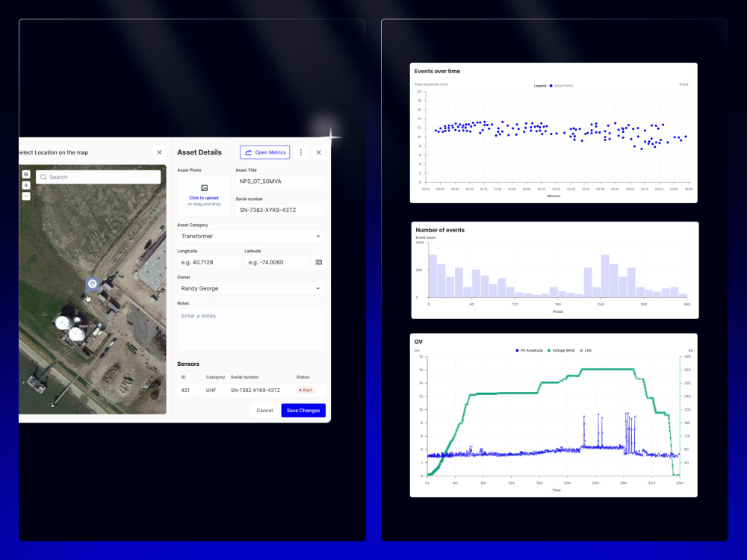This screenshot has height=560, width=747.
Task: Close the Asset Details panel
Action: click(x=319, y=152)
